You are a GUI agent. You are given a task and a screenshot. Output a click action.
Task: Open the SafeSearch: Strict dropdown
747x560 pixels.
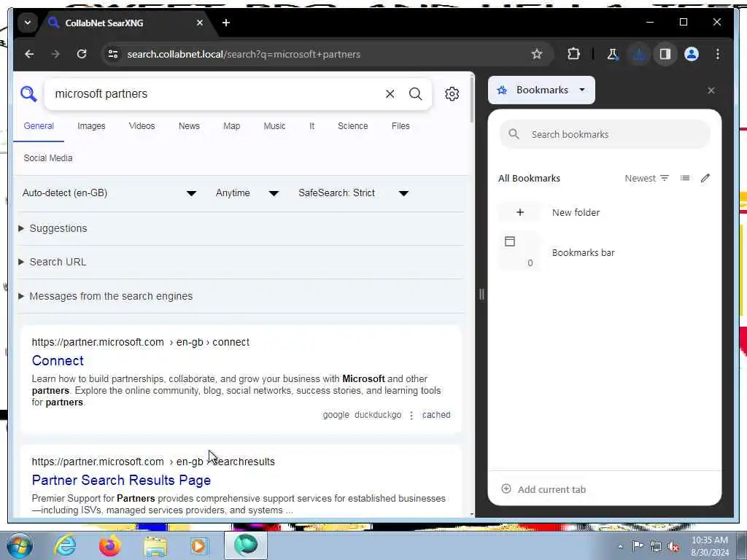click(x=354, y=192)
